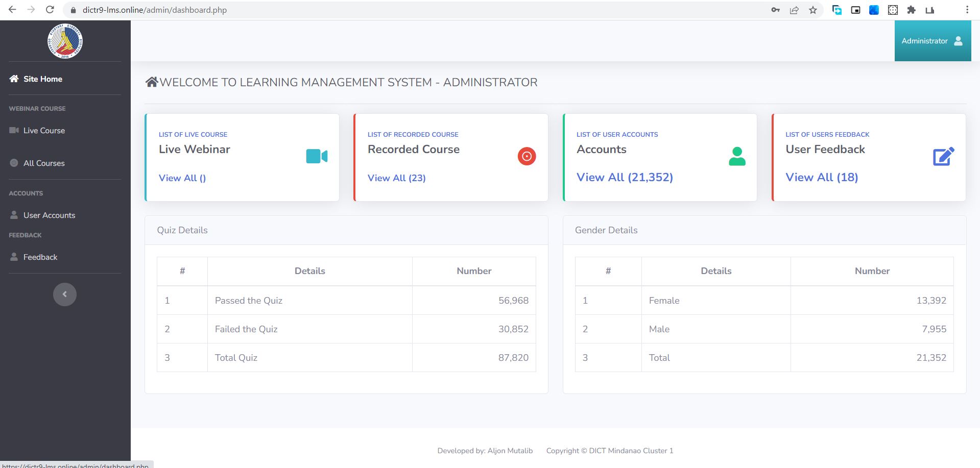Image resolution: width=980 pixels, height=468 pixels.
Task: Click View All (18) feedback link
Action: point(821,178)
